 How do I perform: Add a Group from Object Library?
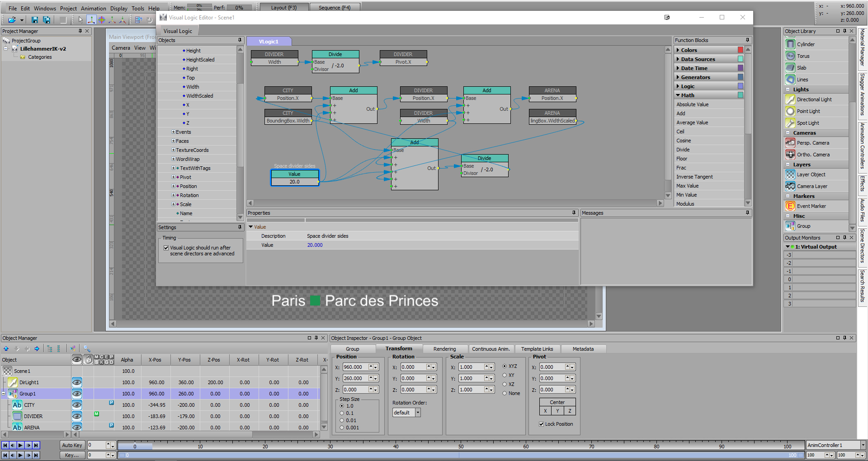coord(803,226)
